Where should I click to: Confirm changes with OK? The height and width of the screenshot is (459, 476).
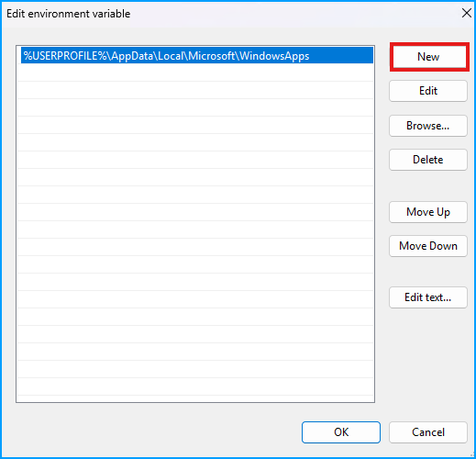pyautogui.click(x=341, y=432)
